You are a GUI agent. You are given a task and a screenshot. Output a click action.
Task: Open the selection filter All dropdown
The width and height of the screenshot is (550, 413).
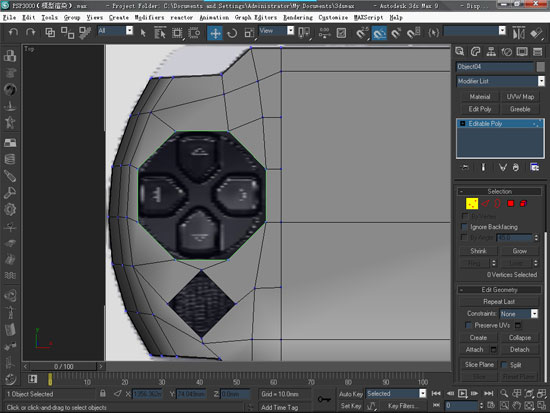[x=115, y=31]
